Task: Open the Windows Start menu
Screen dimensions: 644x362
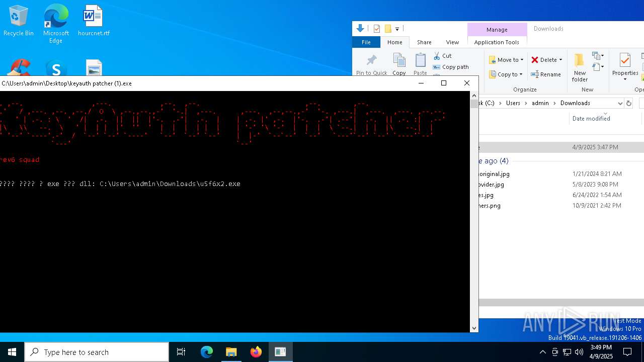Action: 12,352
